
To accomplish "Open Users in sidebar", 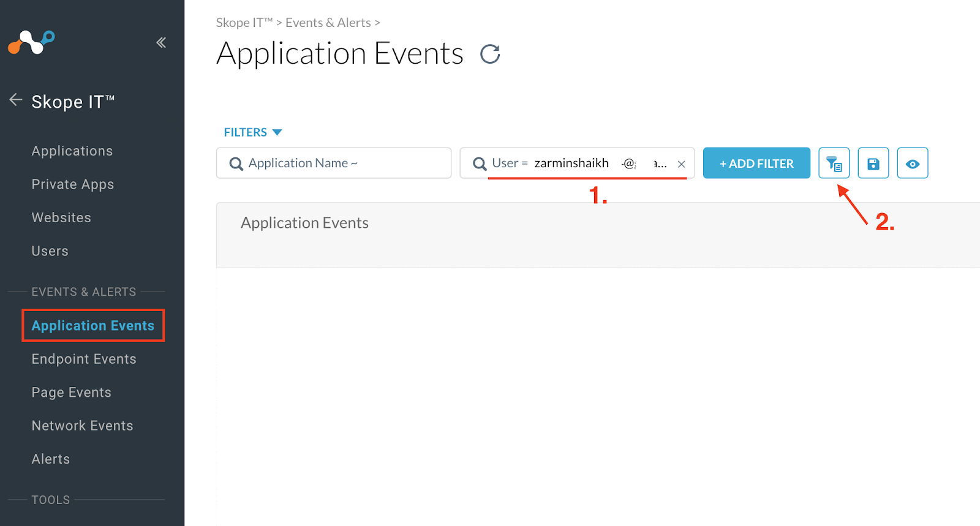I will (x=50, y=251).
